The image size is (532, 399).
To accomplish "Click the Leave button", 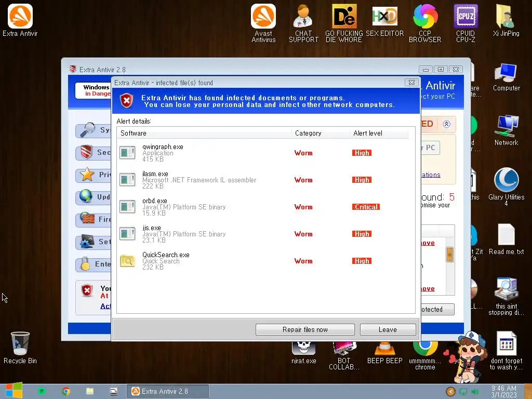I will [x=388, y=329].
